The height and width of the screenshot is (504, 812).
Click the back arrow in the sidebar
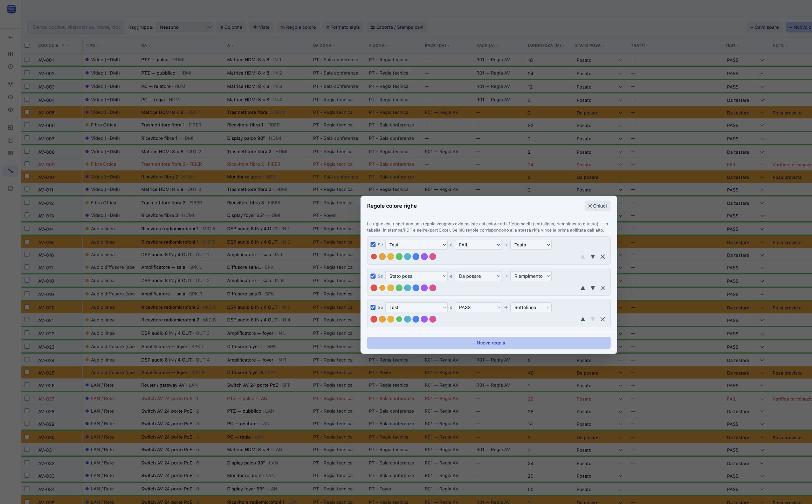(11, 37)
